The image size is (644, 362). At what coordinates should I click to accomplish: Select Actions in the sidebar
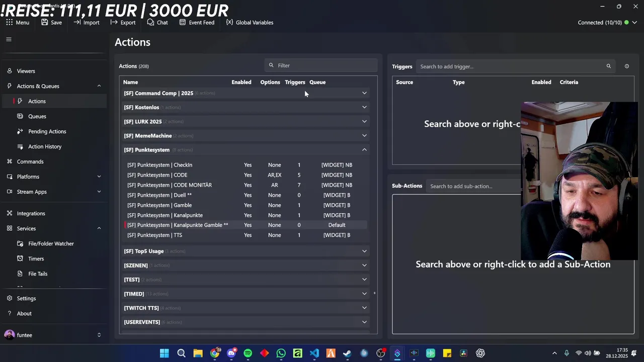coord(53,101)
